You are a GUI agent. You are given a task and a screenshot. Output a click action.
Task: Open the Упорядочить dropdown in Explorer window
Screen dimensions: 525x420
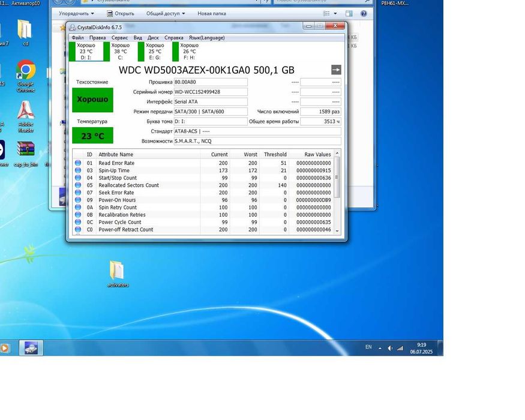click(x=76, y=13)
